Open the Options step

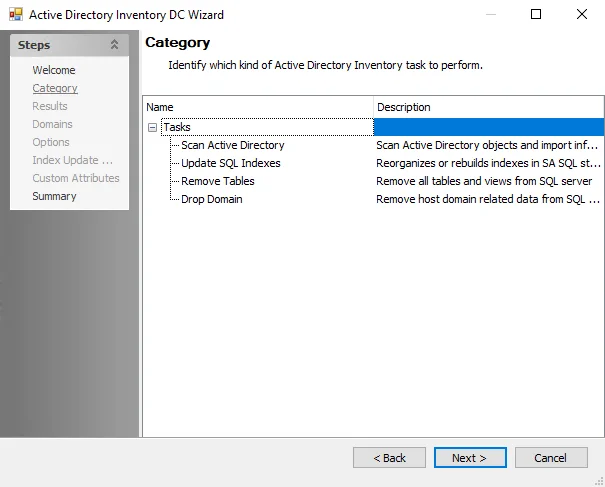coord(51,142)
